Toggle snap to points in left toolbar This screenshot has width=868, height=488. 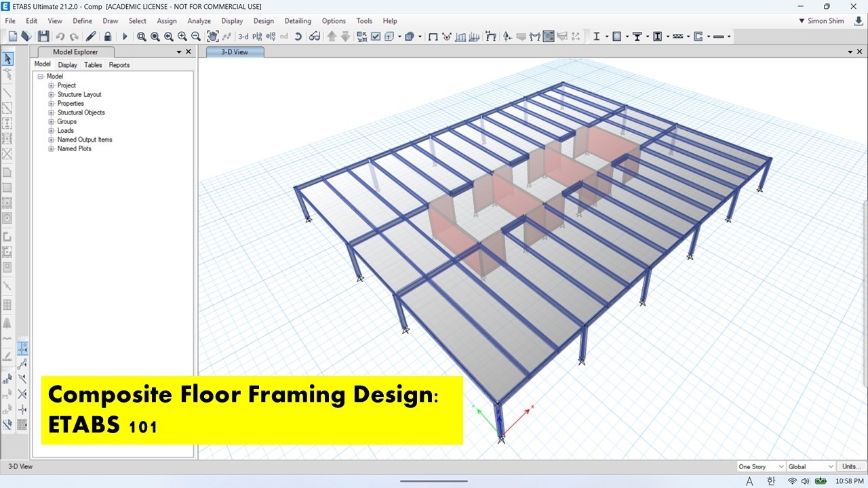pos(23,348)
